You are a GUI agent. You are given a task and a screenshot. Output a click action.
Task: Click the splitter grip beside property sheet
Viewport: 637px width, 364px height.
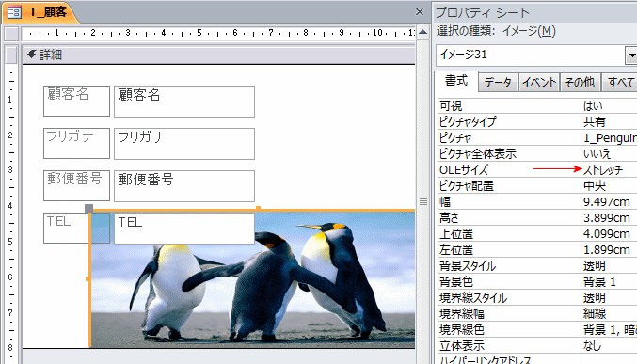click(423, 201)
